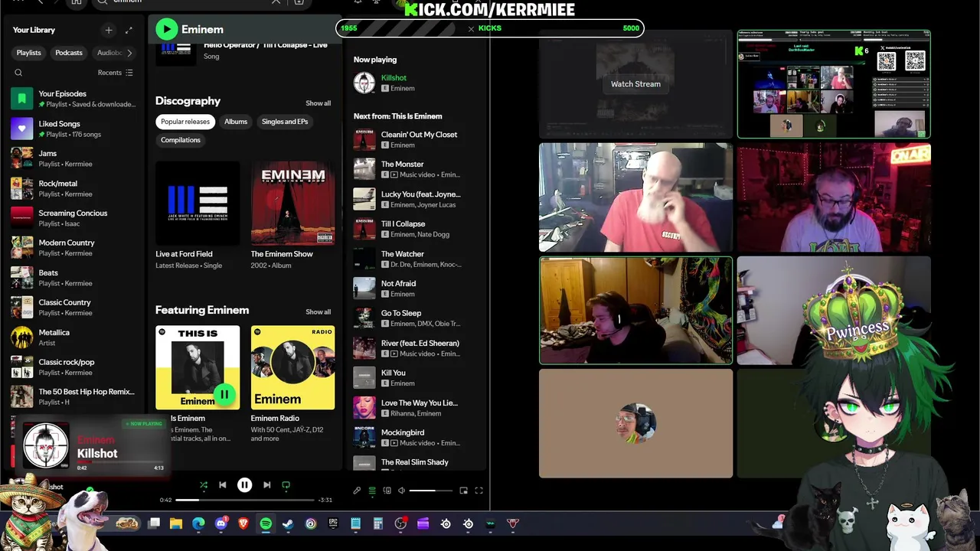Open the Modern Country playlist

click(73, 247)
